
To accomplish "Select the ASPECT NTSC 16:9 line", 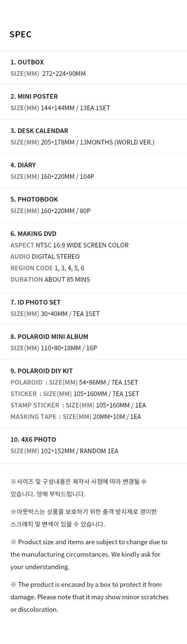I will tap(69, 245).
